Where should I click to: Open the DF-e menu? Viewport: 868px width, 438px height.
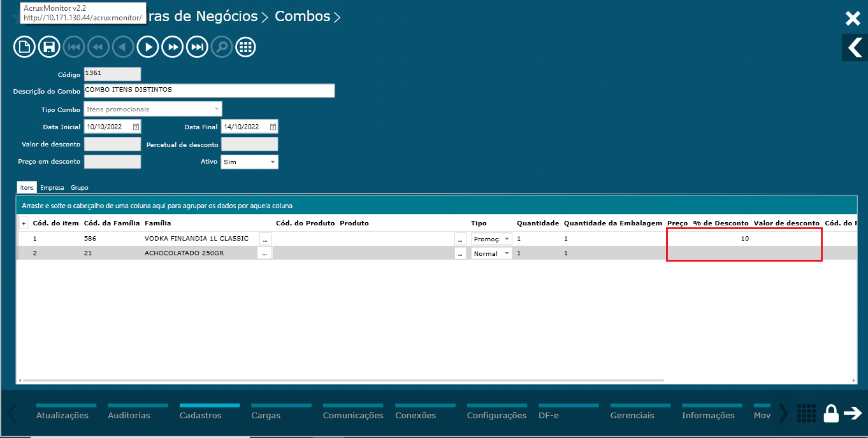[x=549, y=415]
